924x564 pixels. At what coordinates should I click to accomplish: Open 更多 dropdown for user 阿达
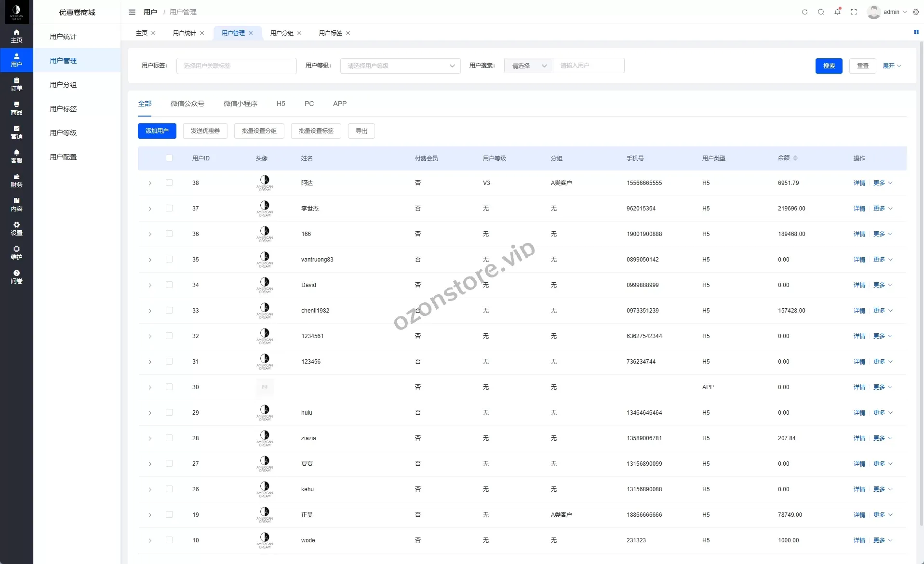point(883,183)
